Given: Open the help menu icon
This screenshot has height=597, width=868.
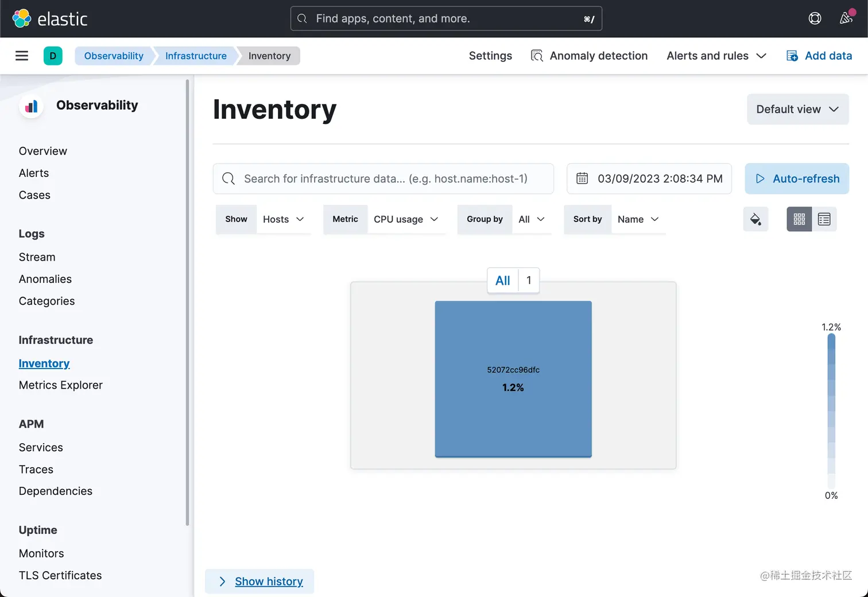Looking at the screenshot, I should coord(815,18).
